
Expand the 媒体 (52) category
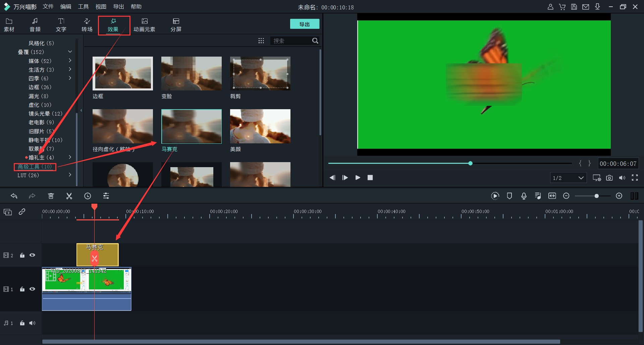(x=70, y=61)
